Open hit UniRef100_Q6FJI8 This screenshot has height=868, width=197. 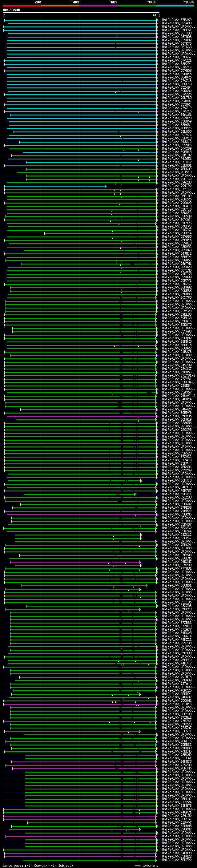pyautogui.click(x=176, y=481)
